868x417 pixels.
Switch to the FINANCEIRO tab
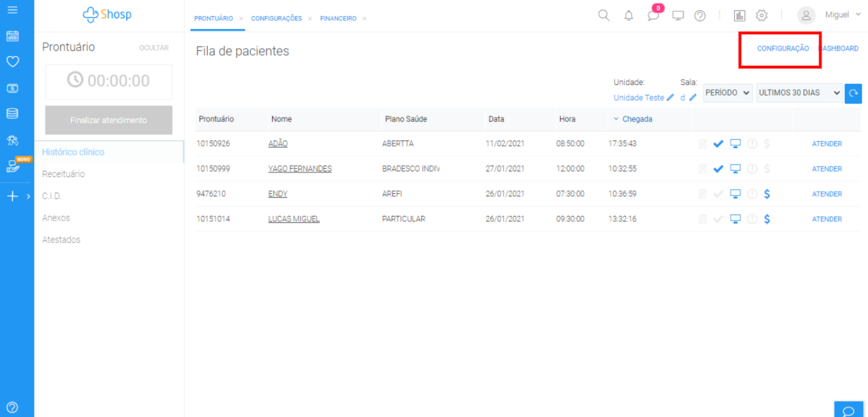[338, 19]
